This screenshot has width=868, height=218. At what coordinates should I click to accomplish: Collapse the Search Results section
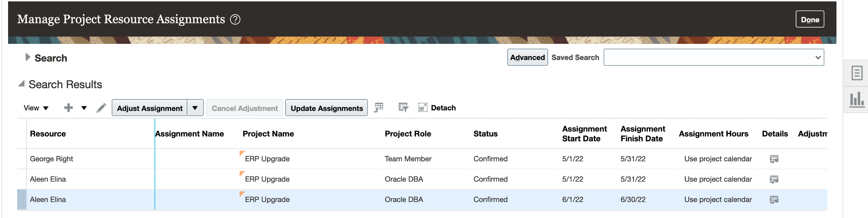[21, 84]
